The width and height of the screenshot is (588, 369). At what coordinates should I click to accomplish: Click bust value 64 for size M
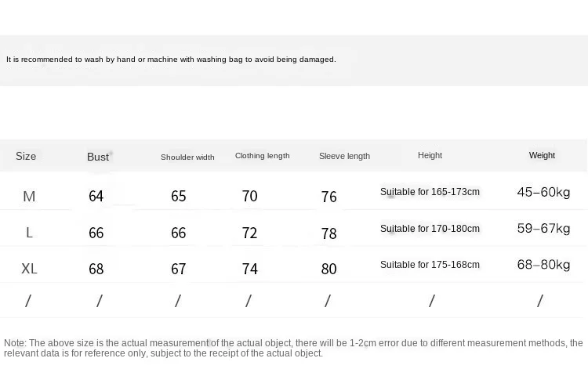point(96,196)
